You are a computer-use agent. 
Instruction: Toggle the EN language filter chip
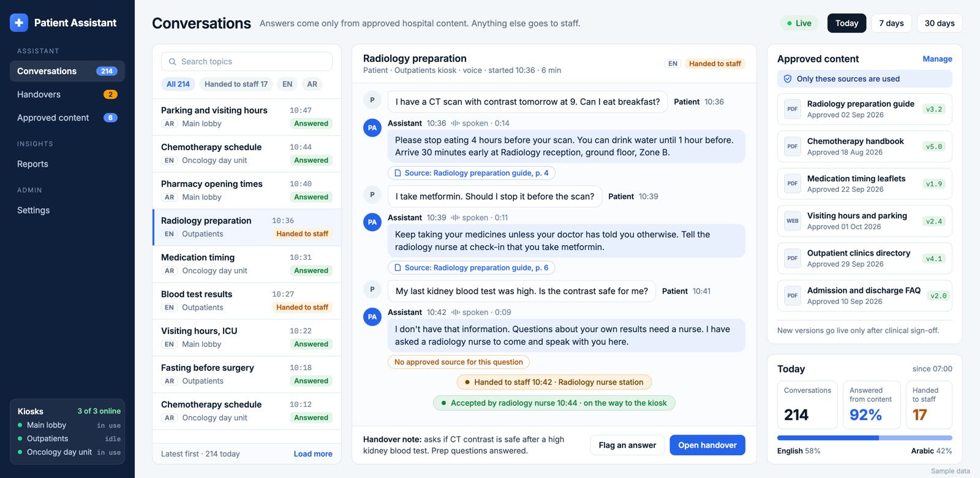click(287, 84)
